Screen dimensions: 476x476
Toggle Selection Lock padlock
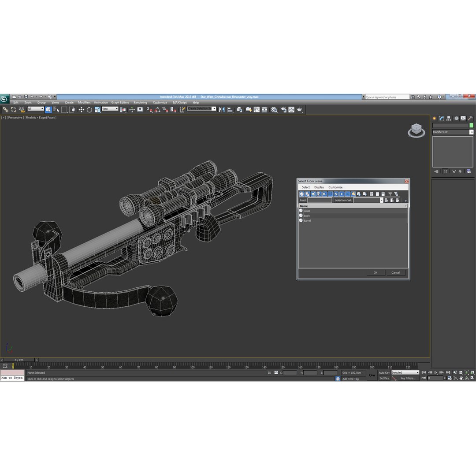[269, 372]
